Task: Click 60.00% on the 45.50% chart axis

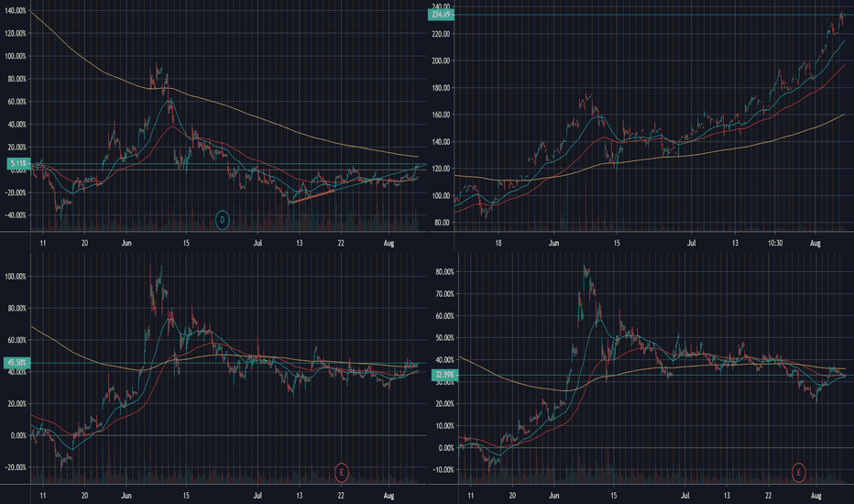Action: (15, 340)
